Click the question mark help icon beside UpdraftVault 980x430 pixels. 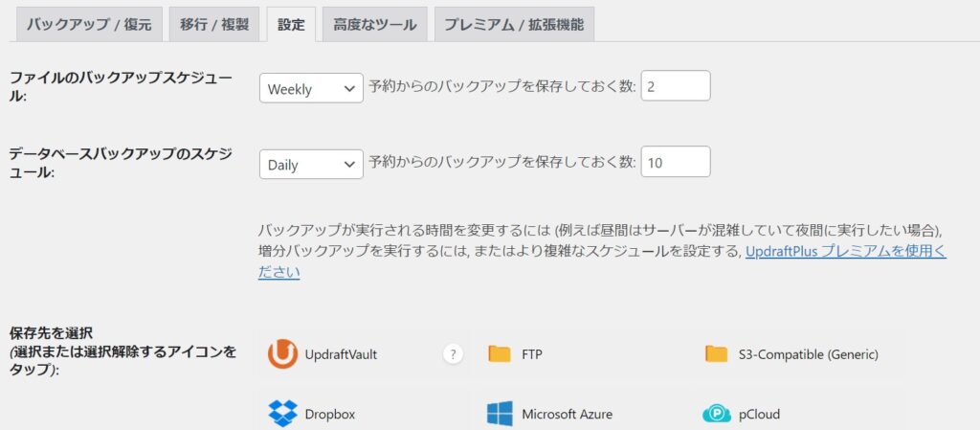tap(453, 354)
